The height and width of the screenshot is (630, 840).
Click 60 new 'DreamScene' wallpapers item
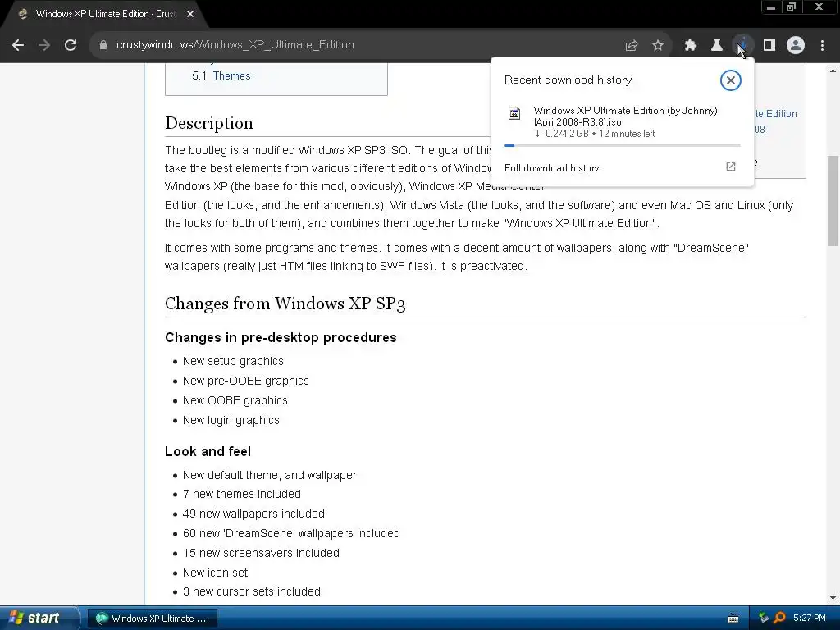(x=291, y=533)
